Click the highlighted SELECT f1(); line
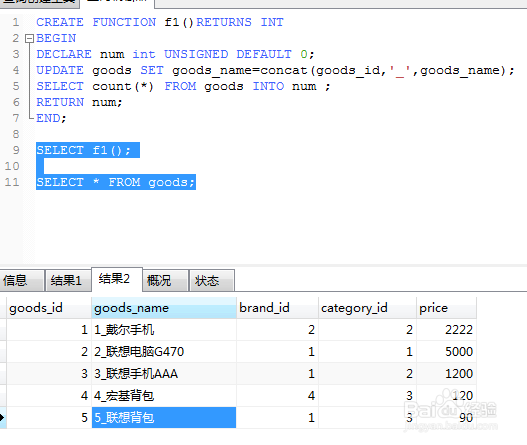Image resolution: width=527 pixels, height=445 pixels. (88, 150)
